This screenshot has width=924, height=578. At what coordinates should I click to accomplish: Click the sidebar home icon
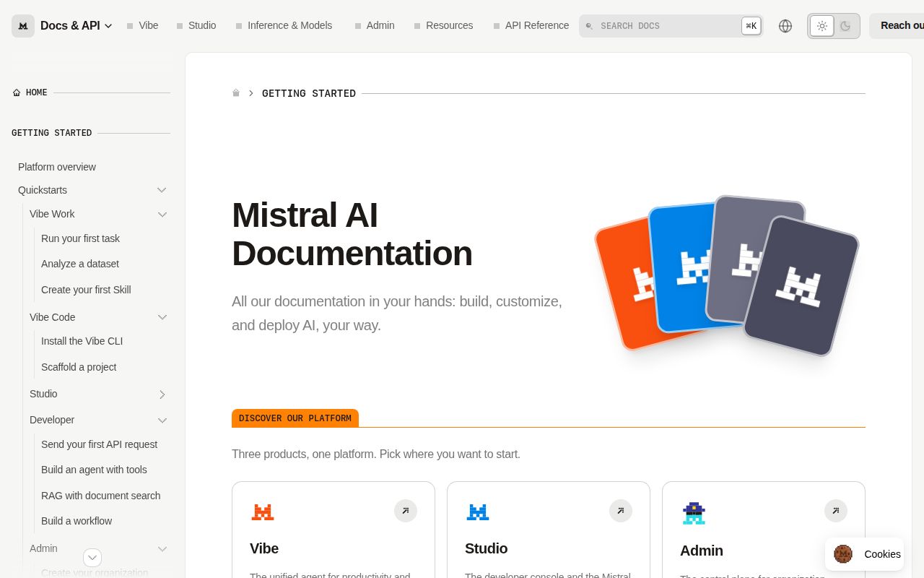pyautogui.click(x=17, y=92)
